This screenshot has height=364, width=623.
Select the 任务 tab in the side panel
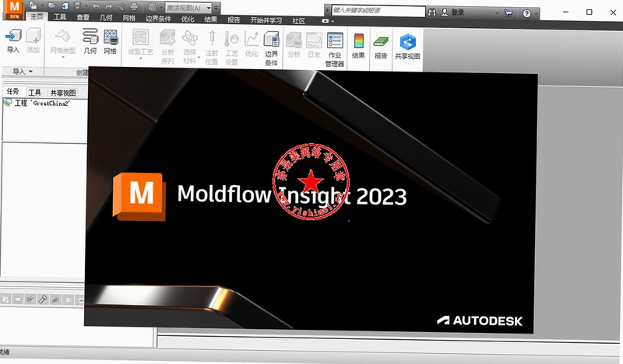(12, 91)
